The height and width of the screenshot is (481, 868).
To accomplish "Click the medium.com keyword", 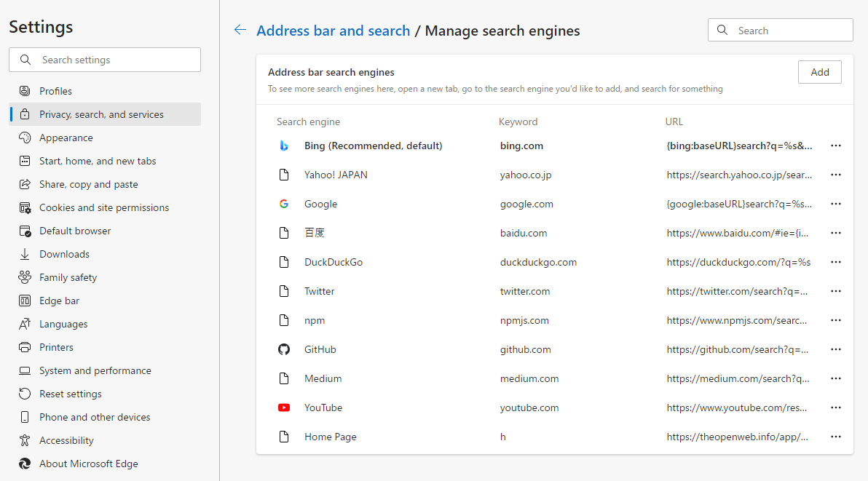I will click(529, 378).
